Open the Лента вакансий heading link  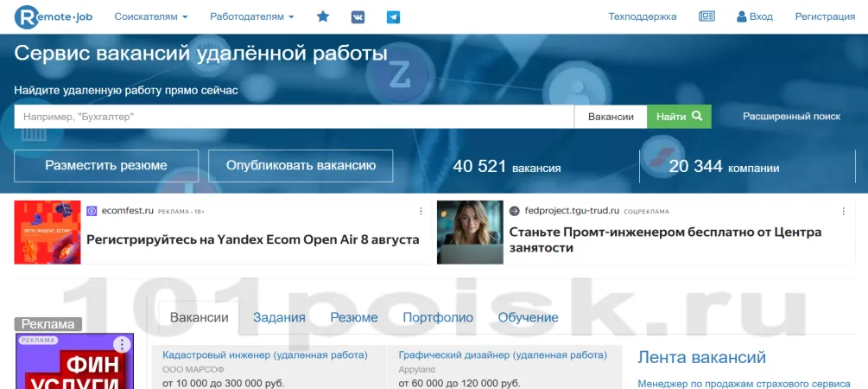click(x=702, y=357)
